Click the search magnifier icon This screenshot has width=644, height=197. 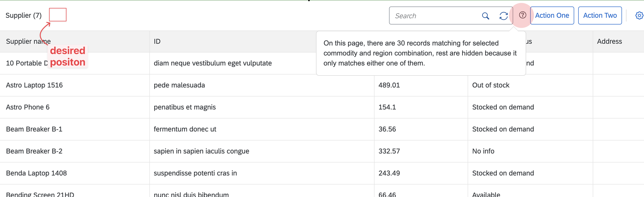[x=486, y=15]
